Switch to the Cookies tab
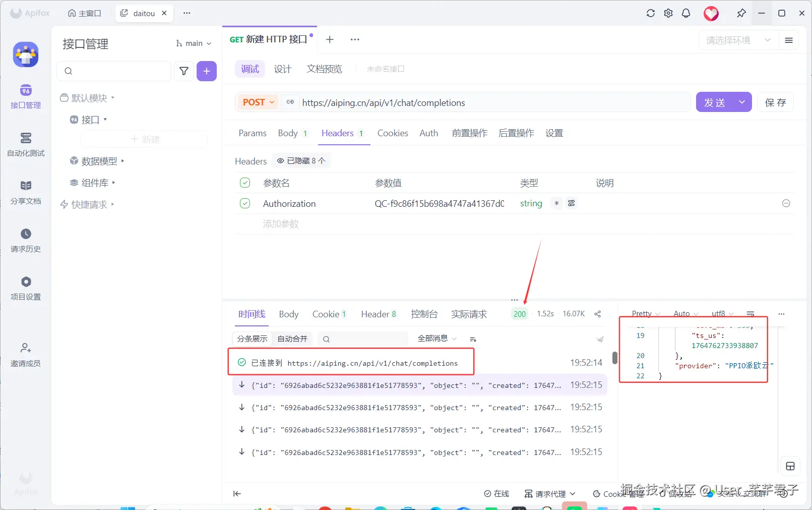Image resolution: width=812 pixels, height=510 pixels. [393, 133]
